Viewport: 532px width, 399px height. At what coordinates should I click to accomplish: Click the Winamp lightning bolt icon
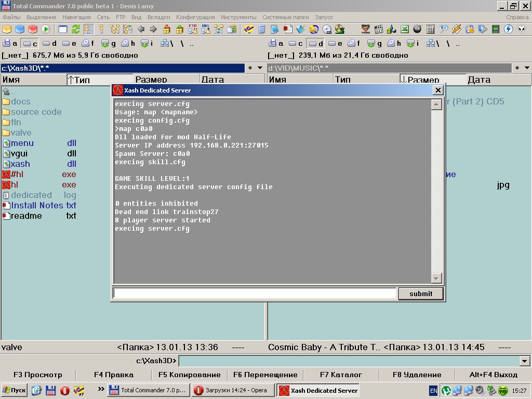457,29
